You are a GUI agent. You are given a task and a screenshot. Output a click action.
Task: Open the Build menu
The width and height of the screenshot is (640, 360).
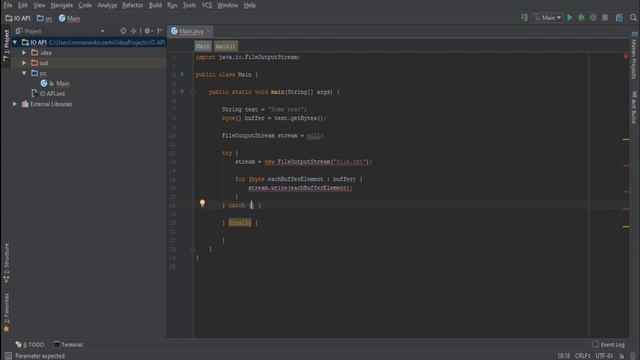coord(155,5)
